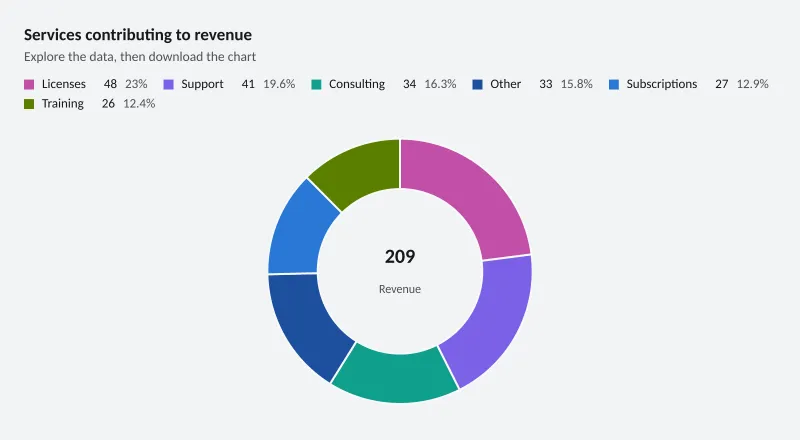The image size is (800, 440).
Task: Click the Revenue label in donut center
Action: 400,289
